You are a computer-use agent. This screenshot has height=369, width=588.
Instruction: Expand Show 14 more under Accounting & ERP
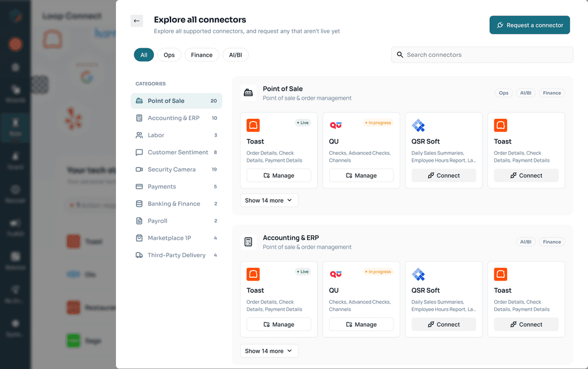click(269, 351)
